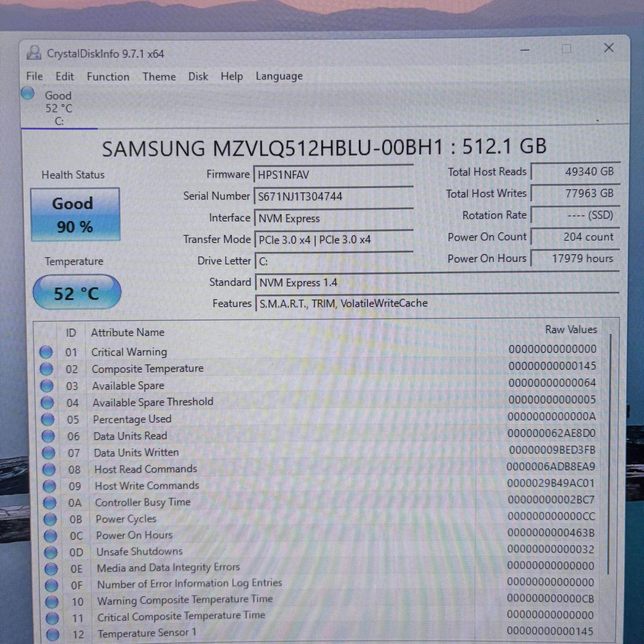Click raw value 000000000463B

click(551, 533)
